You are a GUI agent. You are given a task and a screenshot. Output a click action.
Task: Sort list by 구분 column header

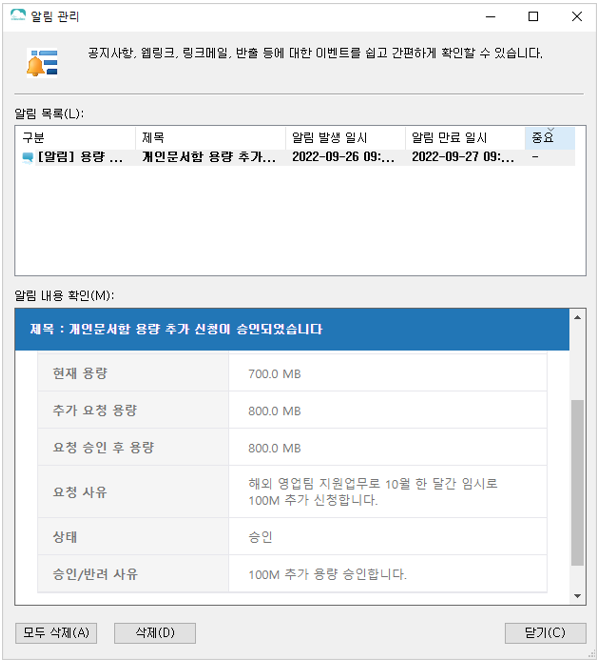click(x=75, y=138)
